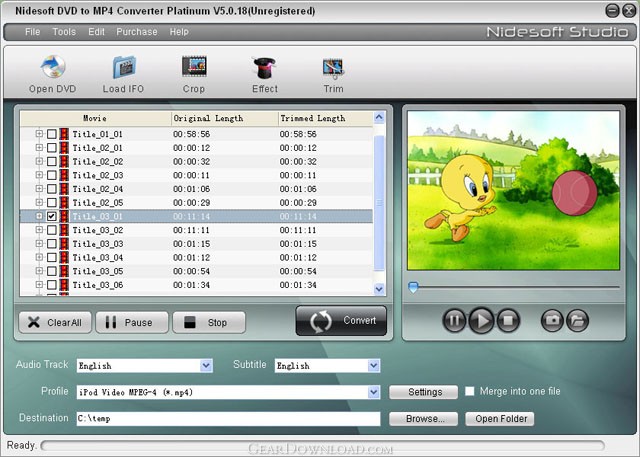Play the video preview
The height and width of the screenshot is (457, 640).
pyautogui.click(x=482, y=320)
